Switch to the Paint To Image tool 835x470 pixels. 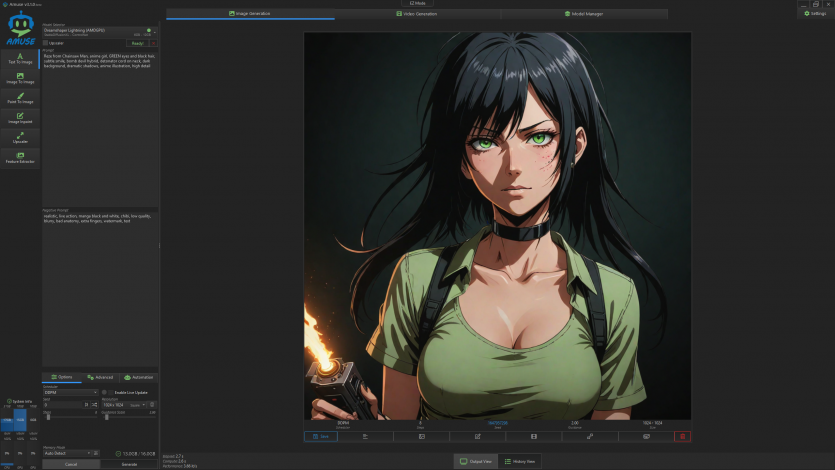(x=21, y=98)
